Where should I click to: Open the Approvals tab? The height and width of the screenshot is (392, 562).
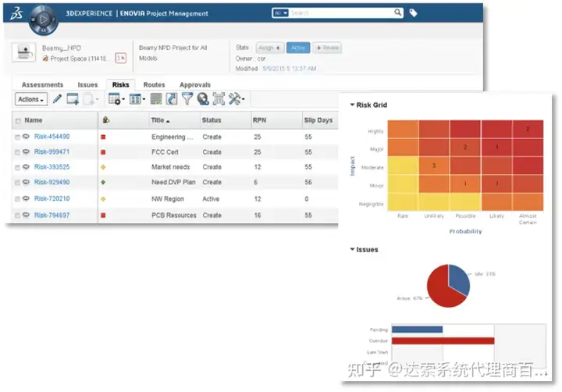coord(194,85)
